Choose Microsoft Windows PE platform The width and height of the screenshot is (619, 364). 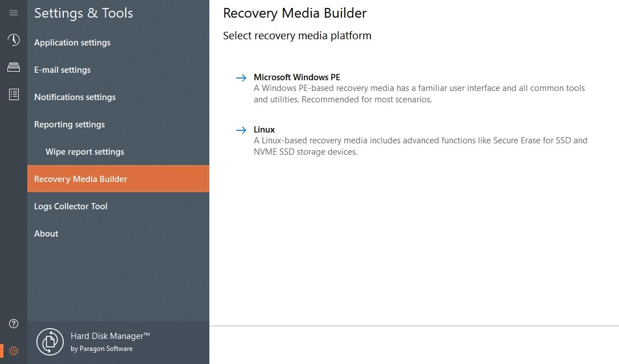(297, 77)
